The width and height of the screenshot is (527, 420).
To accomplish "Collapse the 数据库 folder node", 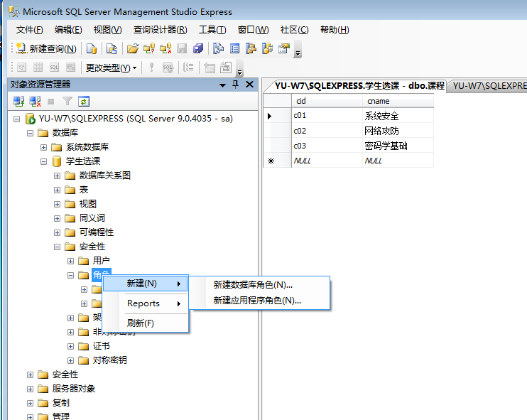I will tap(30, 133).
